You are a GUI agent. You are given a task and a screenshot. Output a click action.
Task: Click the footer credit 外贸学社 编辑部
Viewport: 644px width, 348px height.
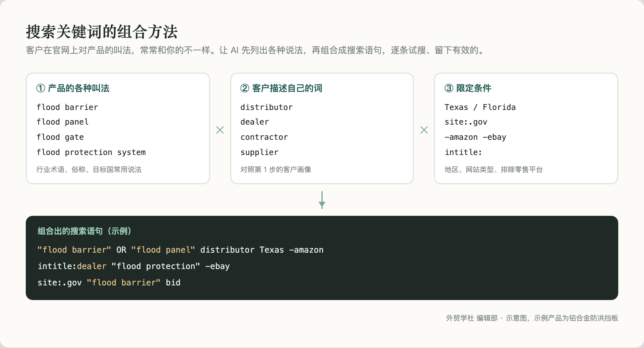472,318
